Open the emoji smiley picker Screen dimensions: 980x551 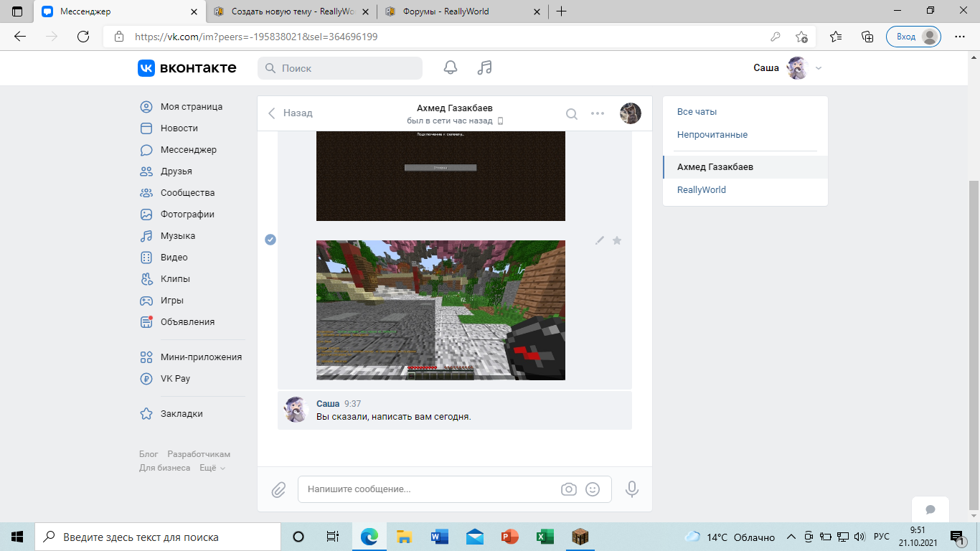click(593, 489)
